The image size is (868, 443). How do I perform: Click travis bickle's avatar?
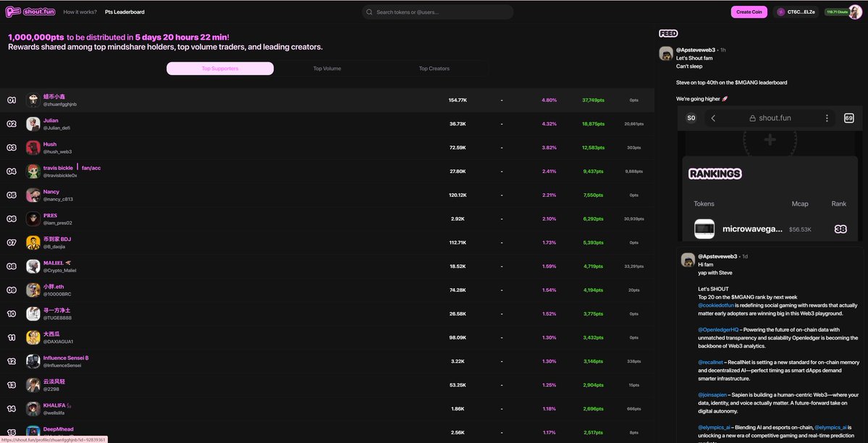point(33,171)
